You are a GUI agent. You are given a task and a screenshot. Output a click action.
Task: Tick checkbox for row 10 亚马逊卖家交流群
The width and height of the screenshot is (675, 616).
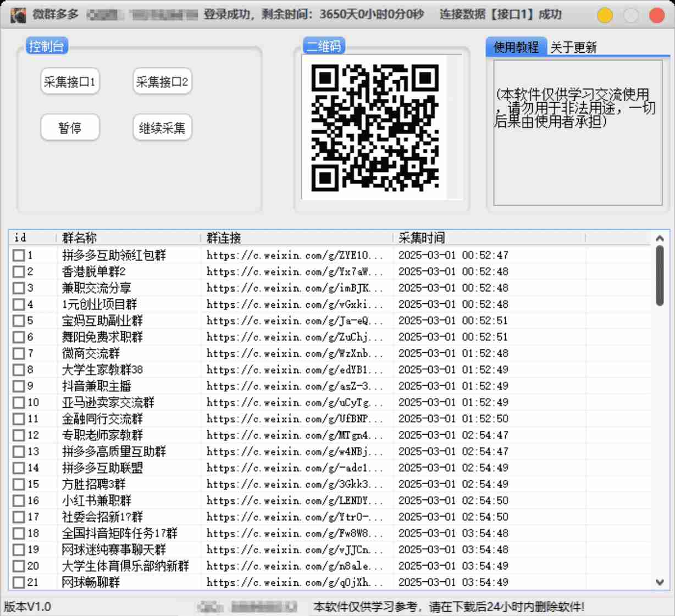coord(19,402)
